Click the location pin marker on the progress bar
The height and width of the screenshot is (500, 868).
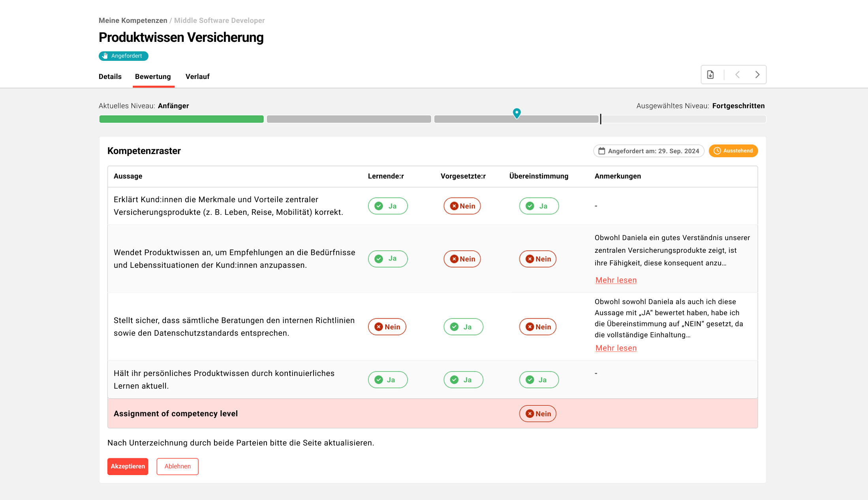point(517,113)
